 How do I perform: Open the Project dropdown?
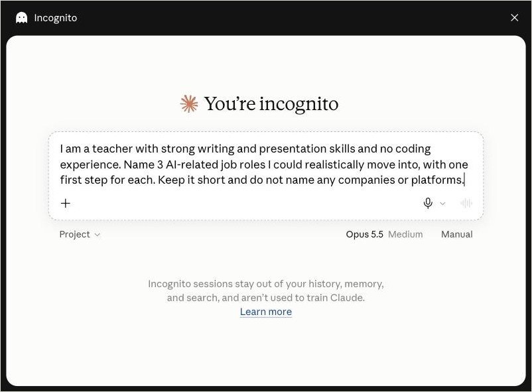pyautogui.click(x=80, y=234)
